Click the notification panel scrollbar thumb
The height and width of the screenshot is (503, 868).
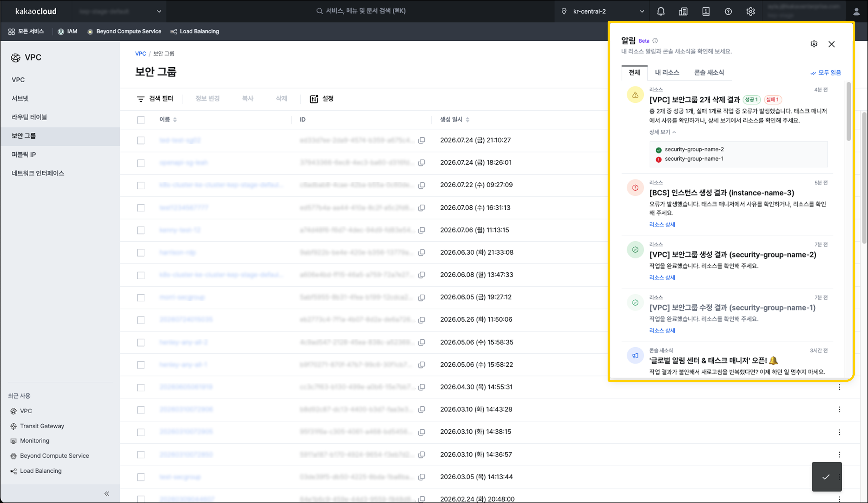coord(848,111)
